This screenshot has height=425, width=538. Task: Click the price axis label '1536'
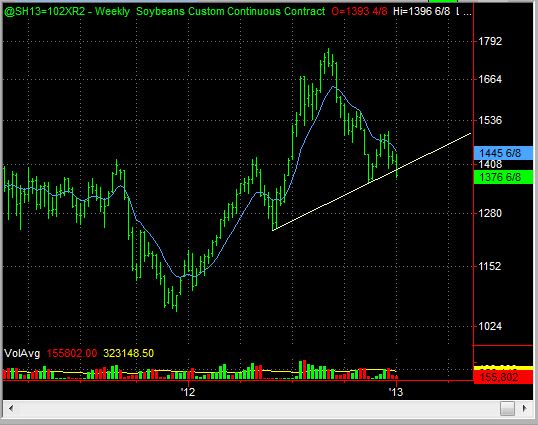pyautogui.click(x=490, y=120)
